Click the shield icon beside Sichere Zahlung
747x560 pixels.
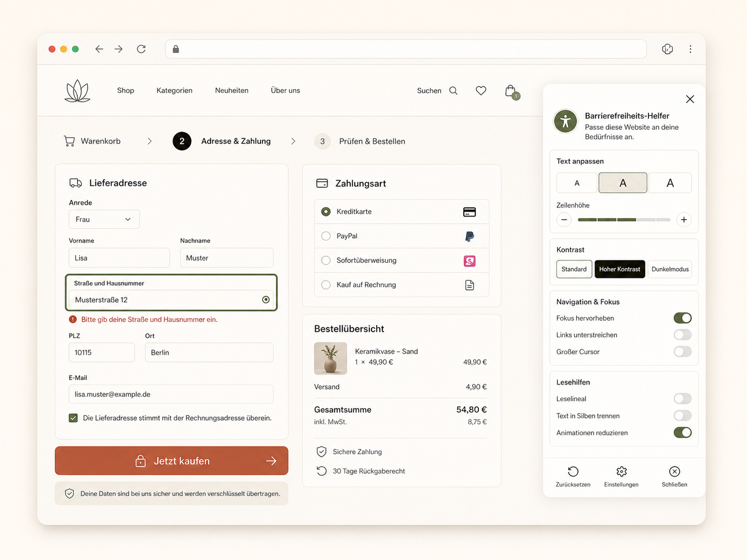click(x=321, y=452)
